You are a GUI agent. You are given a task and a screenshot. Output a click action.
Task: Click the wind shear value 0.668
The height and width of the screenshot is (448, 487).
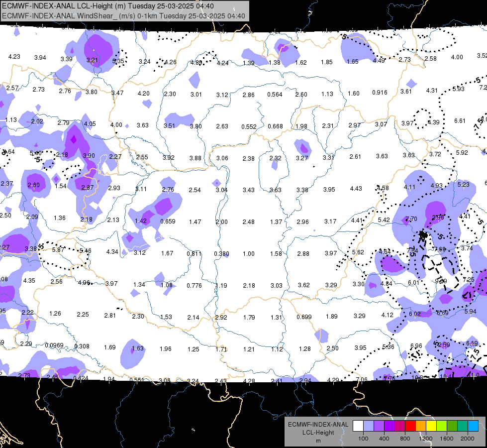click(275, 126)
